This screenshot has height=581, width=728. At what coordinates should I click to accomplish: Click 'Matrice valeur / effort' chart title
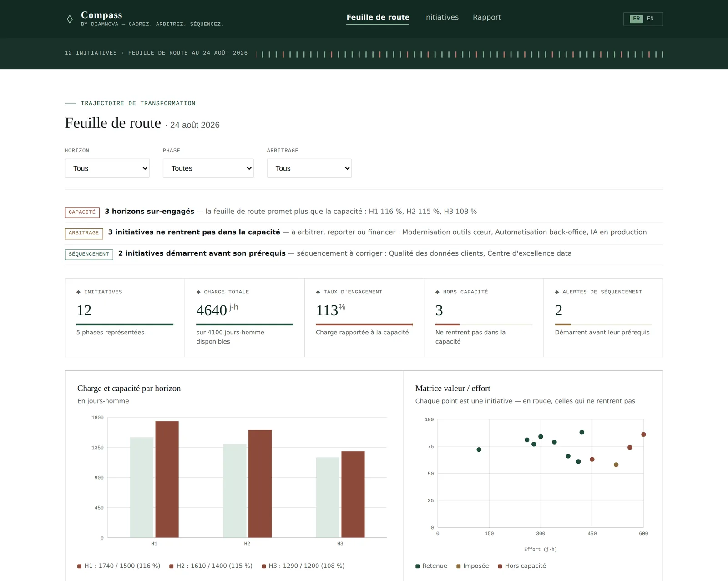(x=453, y=389)
